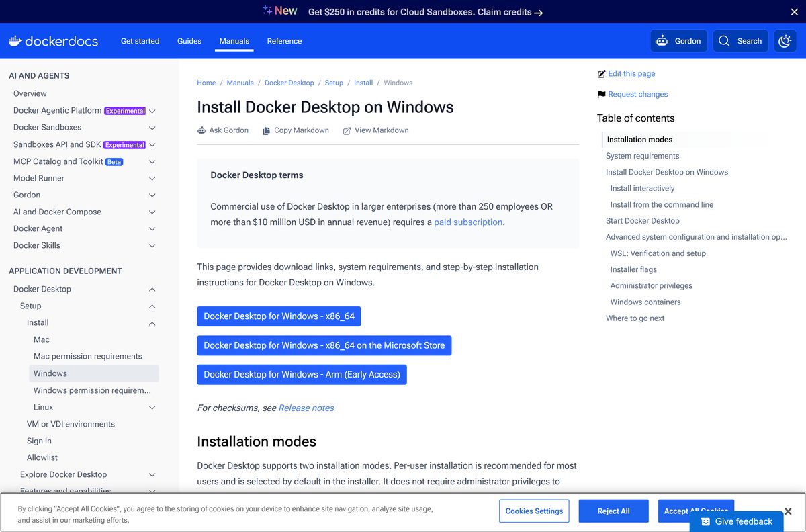The image size is (806, 532).
Task: Jump to Windows containers in contents
Action: (x=645, y=302)
